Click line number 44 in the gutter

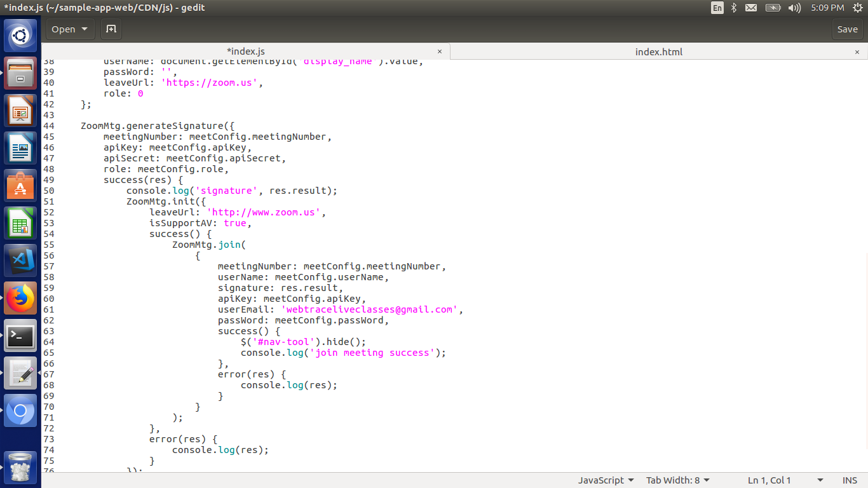click(x=48, y=126)
